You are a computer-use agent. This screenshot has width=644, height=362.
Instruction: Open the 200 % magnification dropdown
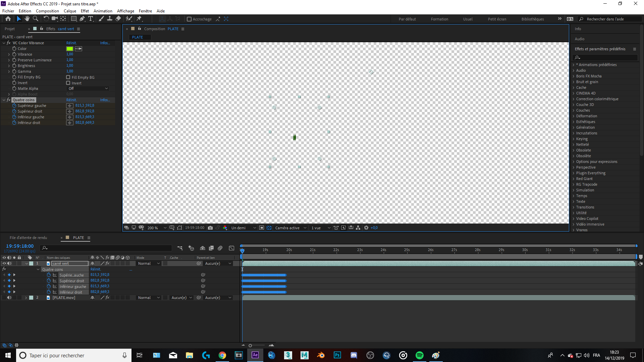pos(157,228)
